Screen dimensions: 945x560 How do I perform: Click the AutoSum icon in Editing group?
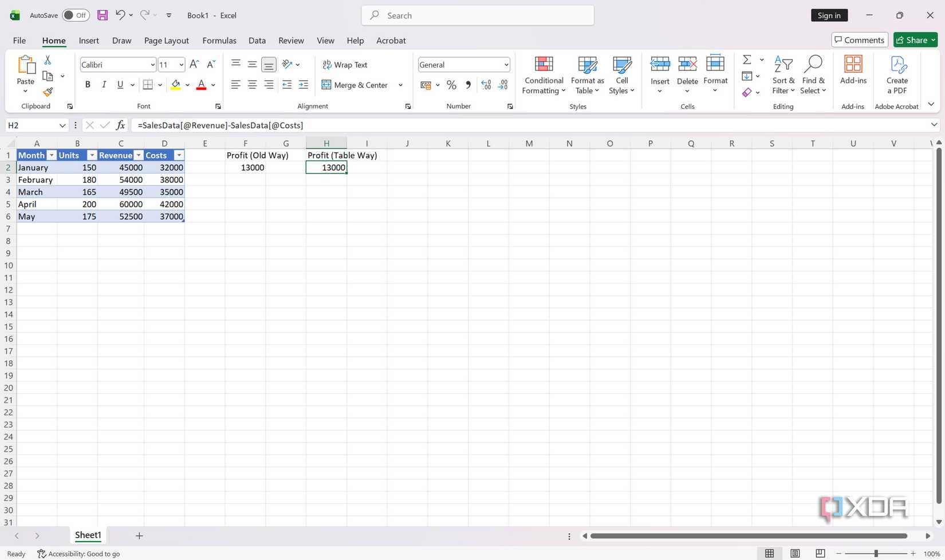pos(746,60)
